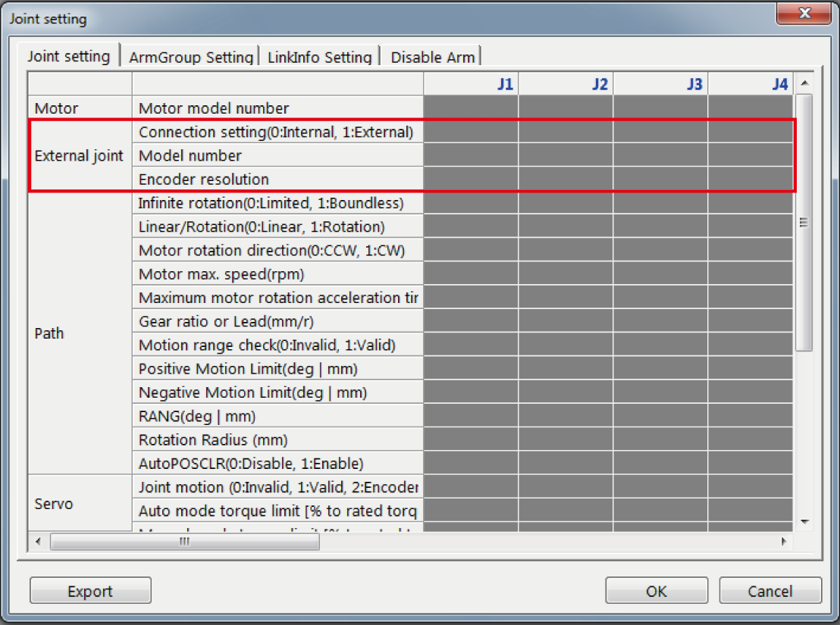This screenshot has width=840, height=625.
Task: Switch to the ArmGroup Setting tab
Action: click(190, 58)
